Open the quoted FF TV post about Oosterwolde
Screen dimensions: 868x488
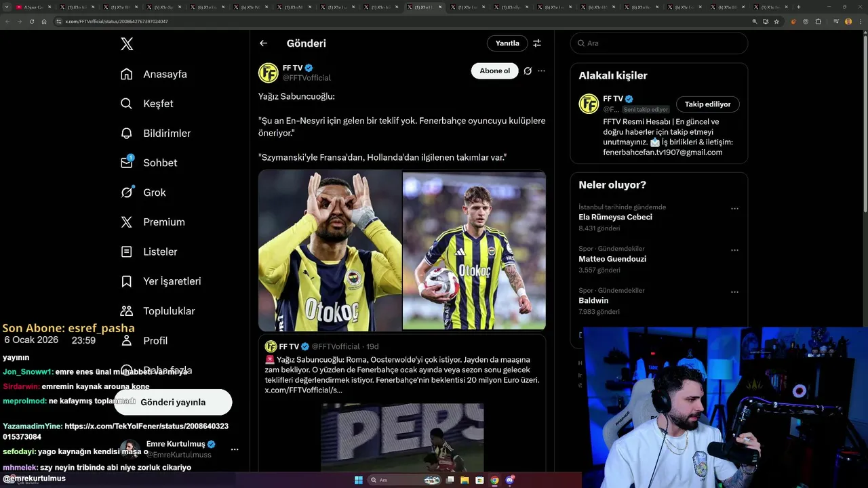(x=402, y=369)
